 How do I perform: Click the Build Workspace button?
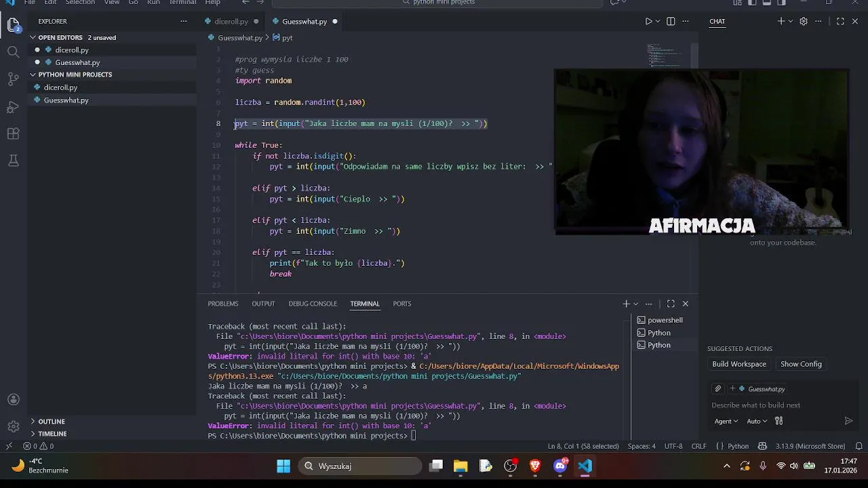click(739, 364)
